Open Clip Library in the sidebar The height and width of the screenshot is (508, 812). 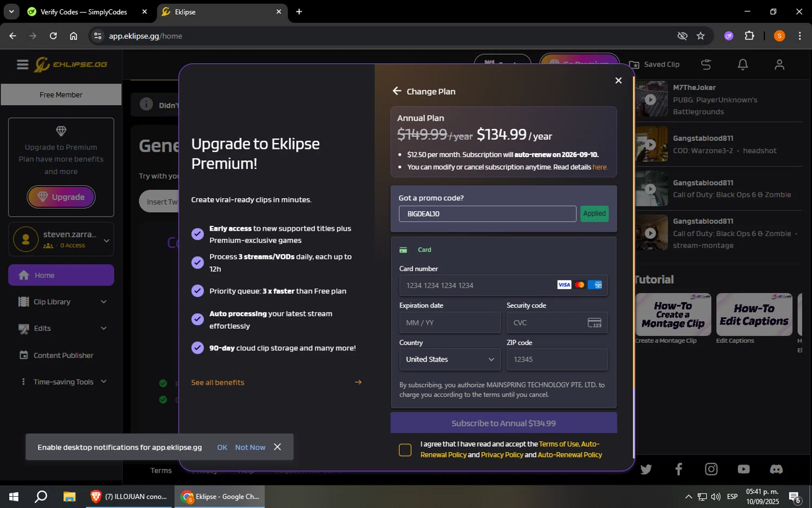tap(52, 302)
